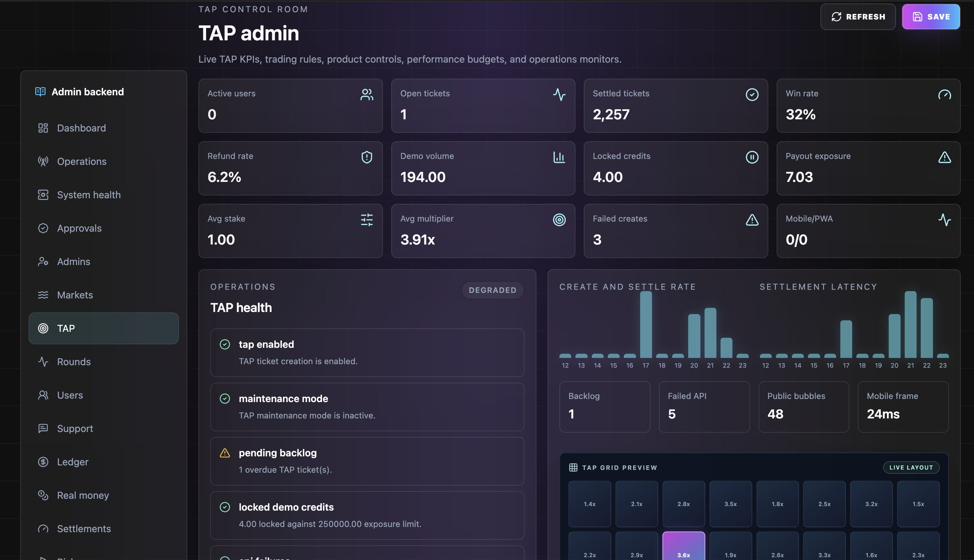Image resolution: width=974 pixels, height=560 pixels.
Task: Navigate to Real money
Action: [103, 495]
